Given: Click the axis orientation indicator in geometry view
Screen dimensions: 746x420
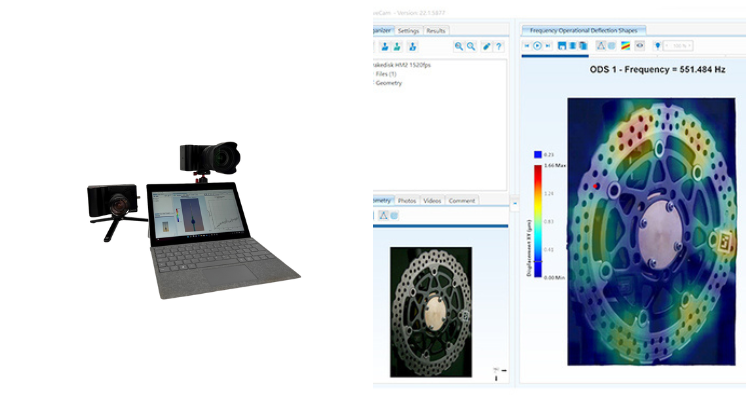Looking at the screenshot, I should [499, 374].
